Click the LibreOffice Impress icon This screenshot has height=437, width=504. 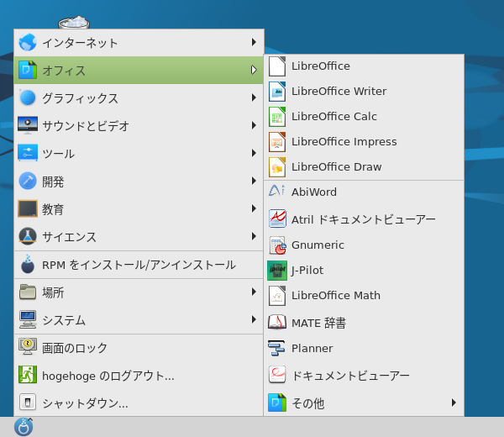pos(277,142)
